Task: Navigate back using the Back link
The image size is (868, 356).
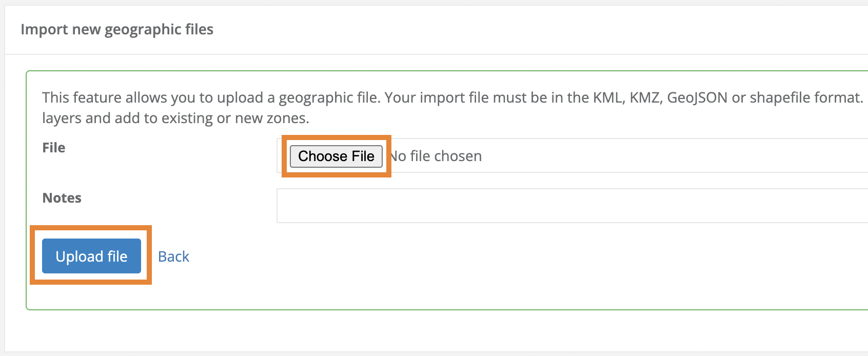Action: click(x=173, y=256)
